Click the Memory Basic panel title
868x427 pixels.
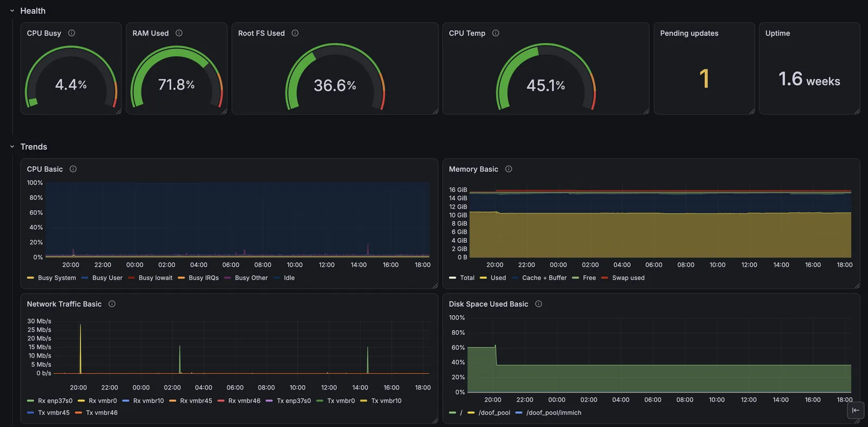(x=474, y=169)
